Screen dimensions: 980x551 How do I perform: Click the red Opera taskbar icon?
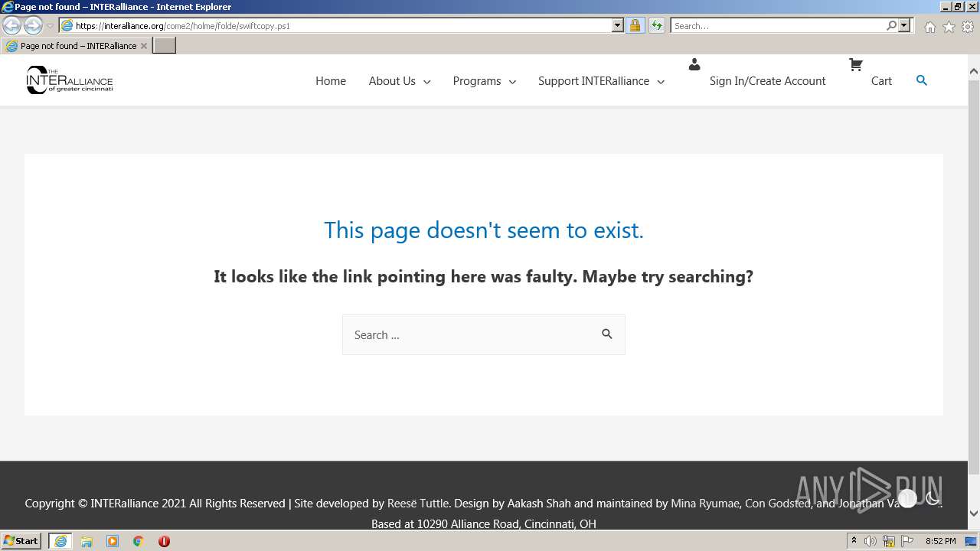pos(164,541)
